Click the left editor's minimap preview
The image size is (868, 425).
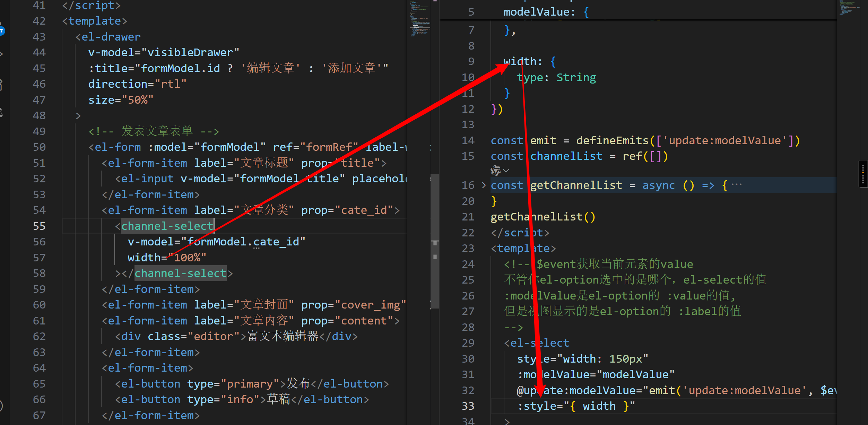tap(419, 19)
